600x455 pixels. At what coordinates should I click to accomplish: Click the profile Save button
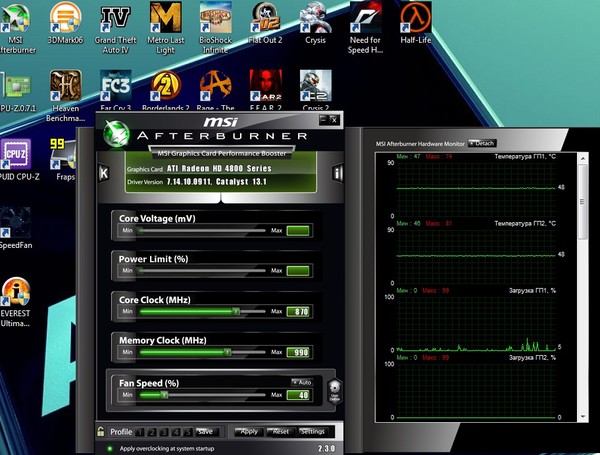[x=207, y=432]
